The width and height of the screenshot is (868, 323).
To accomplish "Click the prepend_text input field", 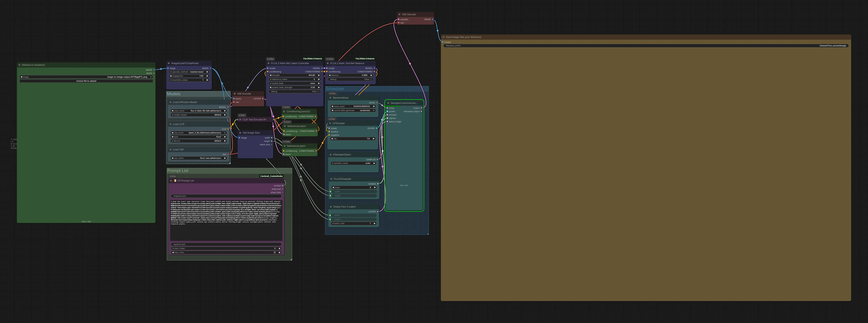I will (x=226, y=196).
